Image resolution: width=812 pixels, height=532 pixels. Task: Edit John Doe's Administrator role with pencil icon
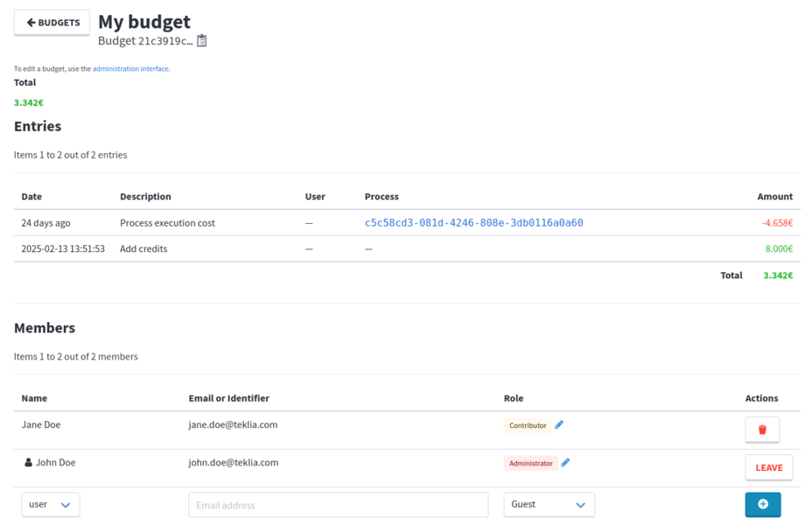(565, 463)
